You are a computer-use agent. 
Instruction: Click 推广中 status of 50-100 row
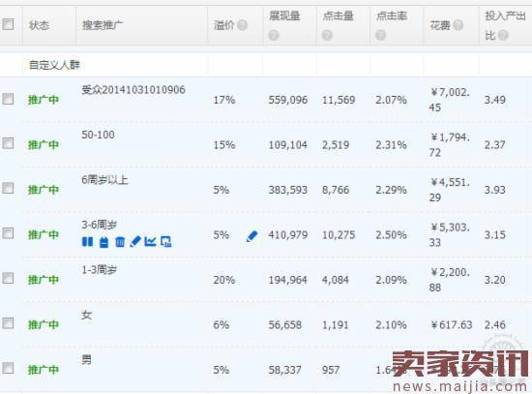pos(44,145)
